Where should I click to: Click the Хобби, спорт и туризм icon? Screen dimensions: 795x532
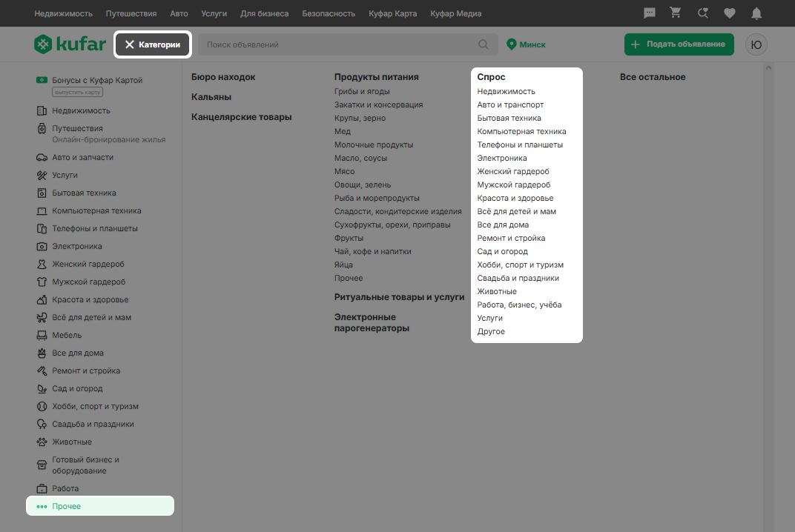point(42,406)
